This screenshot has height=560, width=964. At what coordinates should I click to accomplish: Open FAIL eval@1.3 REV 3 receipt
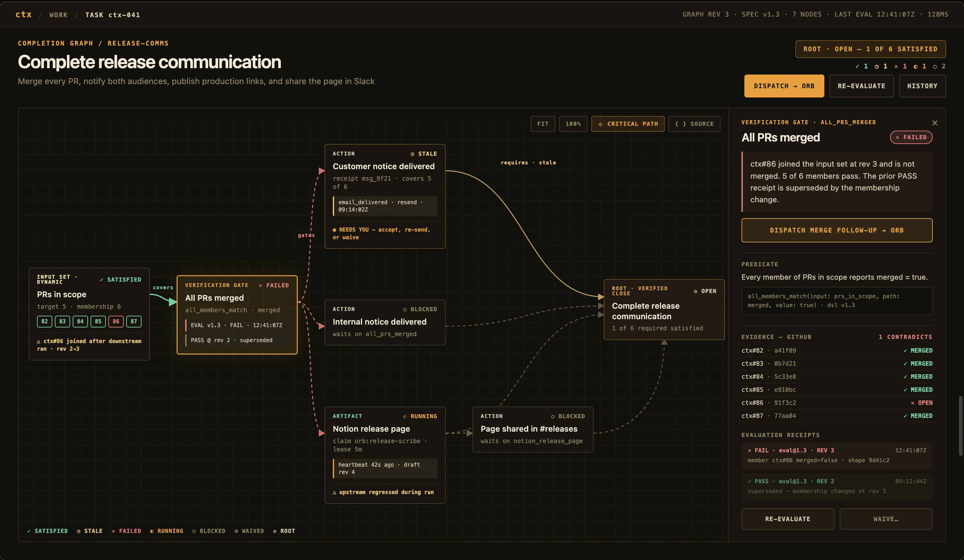pos(836,456)
